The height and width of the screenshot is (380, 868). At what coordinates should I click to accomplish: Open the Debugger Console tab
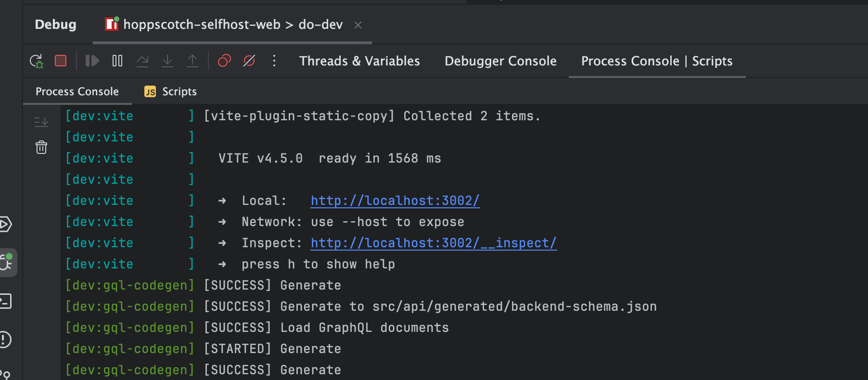point(500,61)
